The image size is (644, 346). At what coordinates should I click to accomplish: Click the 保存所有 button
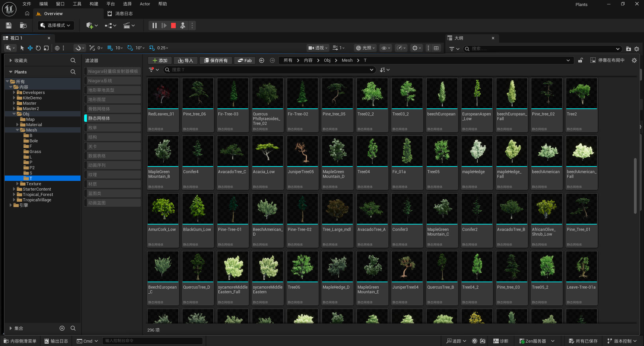pyautogui.click(x=216, y=60)
